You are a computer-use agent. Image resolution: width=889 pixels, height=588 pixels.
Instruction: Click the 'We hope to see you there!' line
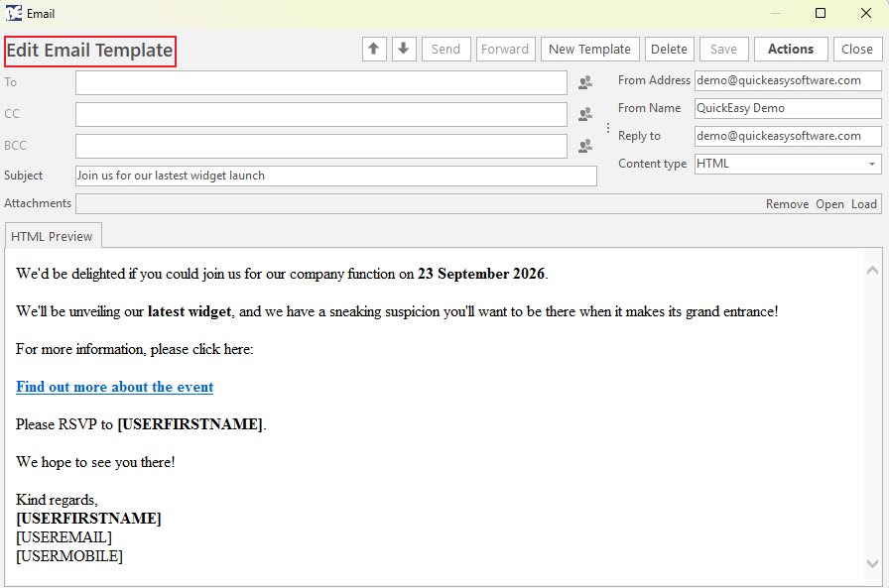coord(95,462)
